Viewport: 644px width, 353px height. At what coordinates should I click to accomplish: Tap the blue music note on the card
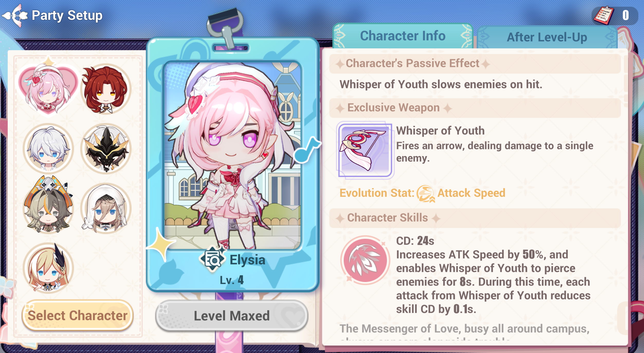click(307, 150)
